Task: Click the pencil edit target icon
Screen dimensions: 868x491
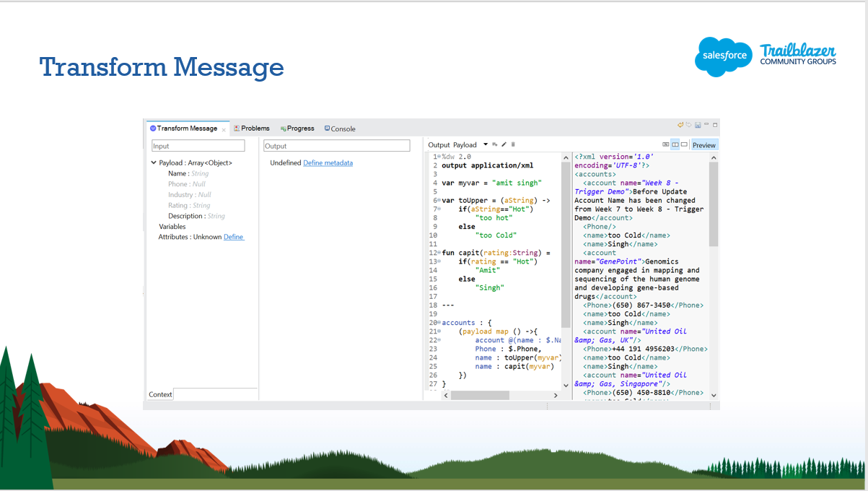Action: click(504, 145)
